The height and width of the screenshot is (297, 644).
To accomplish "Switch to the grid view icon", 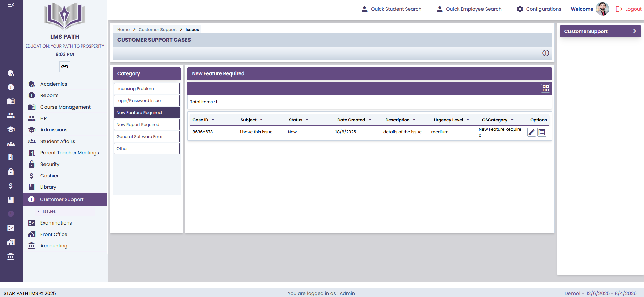I will 546,88.
